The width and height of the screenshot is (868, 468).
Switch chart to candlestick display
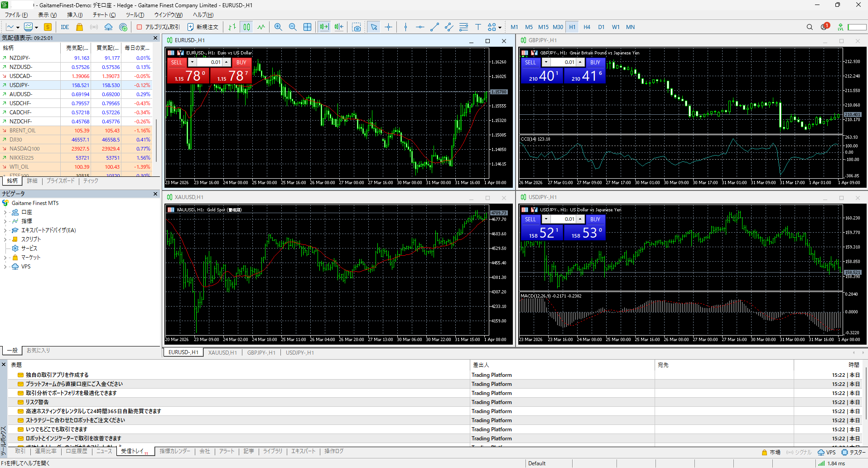click(x=246, y=27)
